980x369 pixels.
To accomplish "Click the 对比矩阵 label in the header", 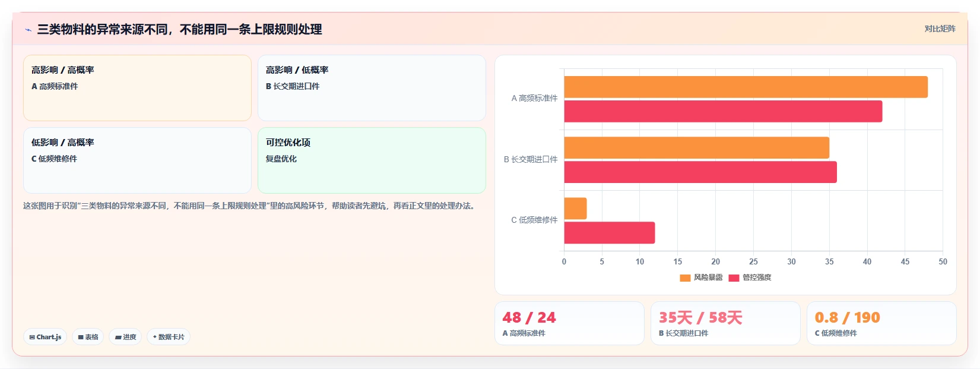I will click(940, 29).
